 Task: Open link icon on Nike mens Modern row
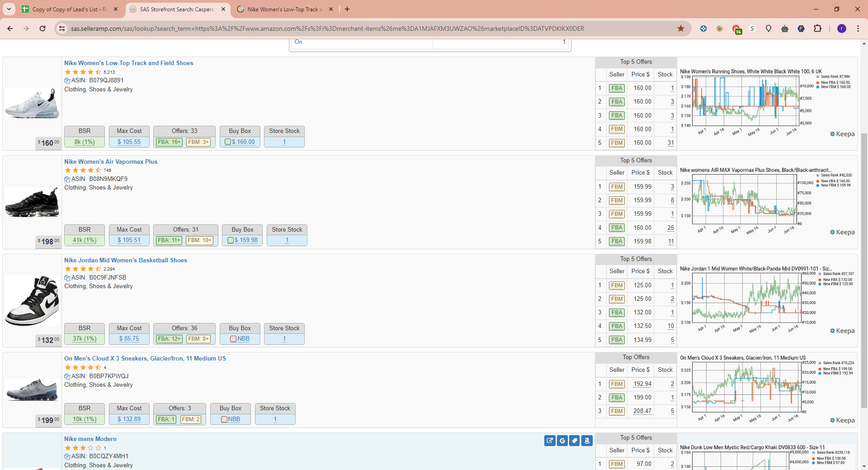click(x=550, y=441)
